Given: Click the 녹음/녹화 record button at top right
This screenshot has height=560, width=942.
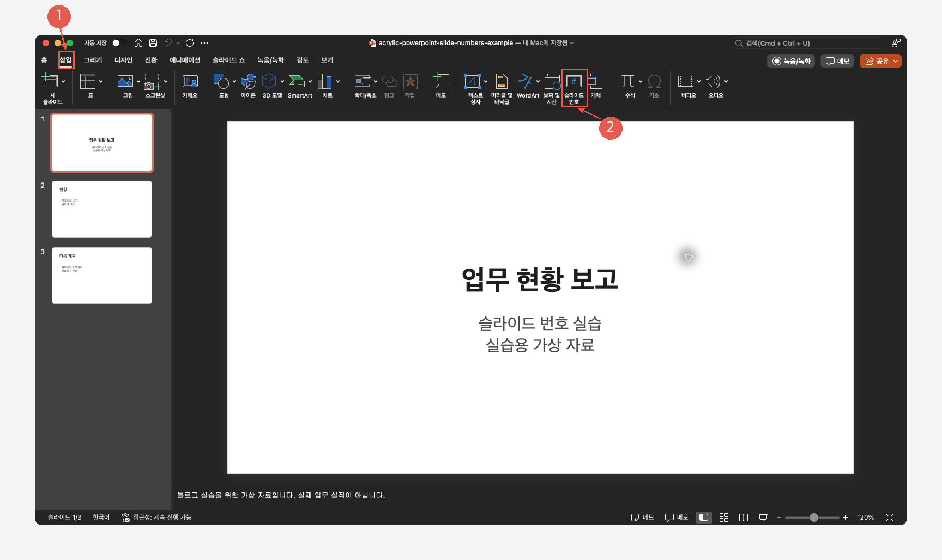Looking at the screenshot, I should (791, 61).
